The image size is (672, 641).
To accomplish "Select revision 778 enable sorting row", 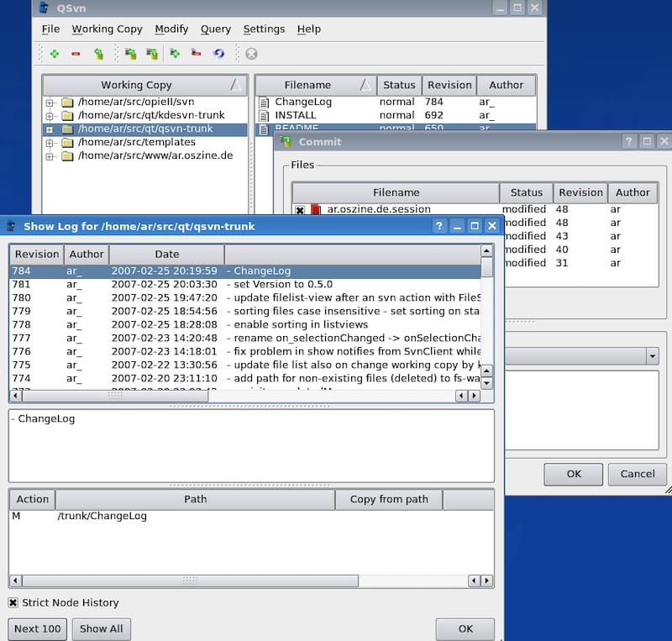I will (x=245, y=324).
